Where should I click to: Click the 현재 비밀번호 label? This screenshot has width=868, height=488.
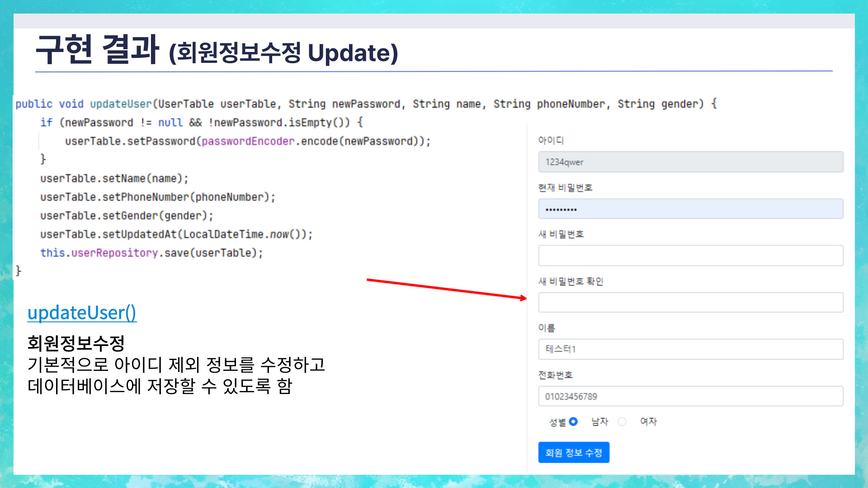pos(565,188)
